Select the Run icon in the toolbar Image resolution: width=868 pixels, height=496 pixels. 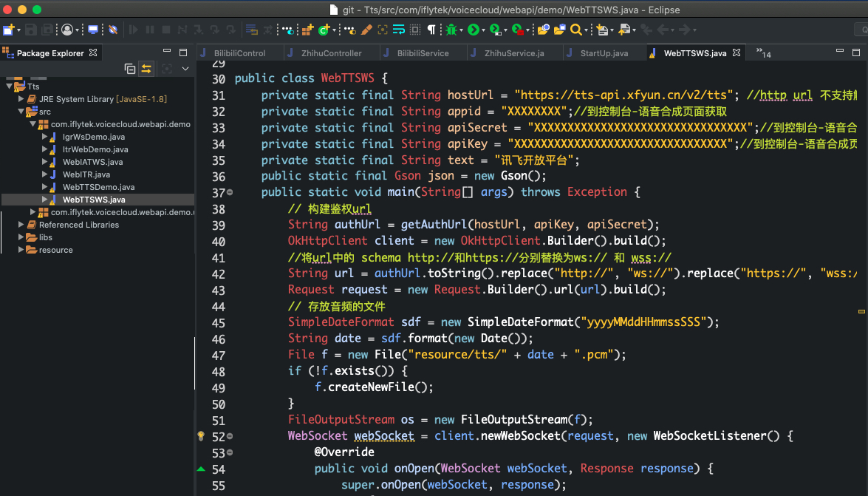click(x=473, y=30)
